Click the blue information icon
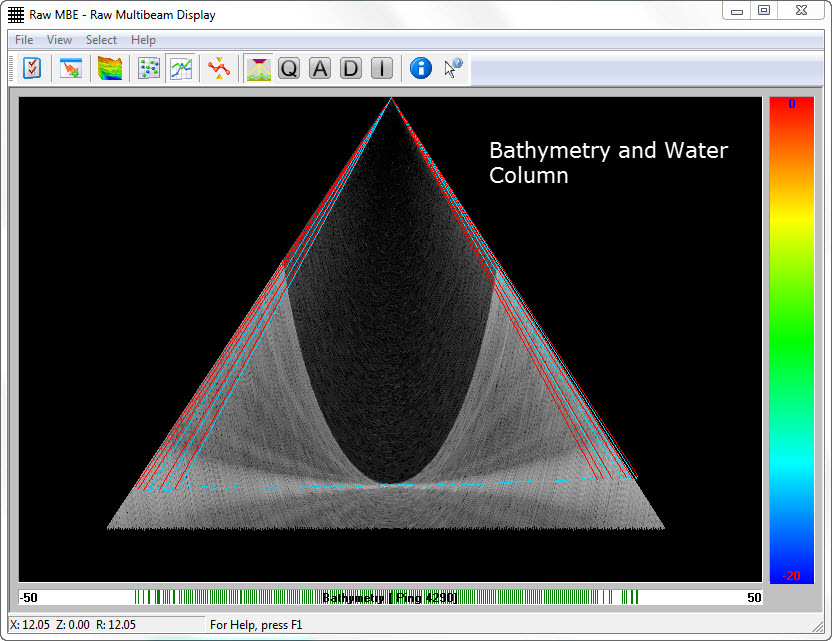 tap(421, 68)
